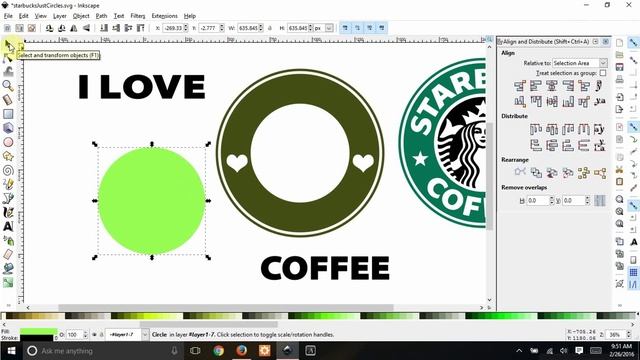The width and height of the screenshot is (640, 360).
Task: Select the Star/Polygon tool
Action: [x=8, y=156]
